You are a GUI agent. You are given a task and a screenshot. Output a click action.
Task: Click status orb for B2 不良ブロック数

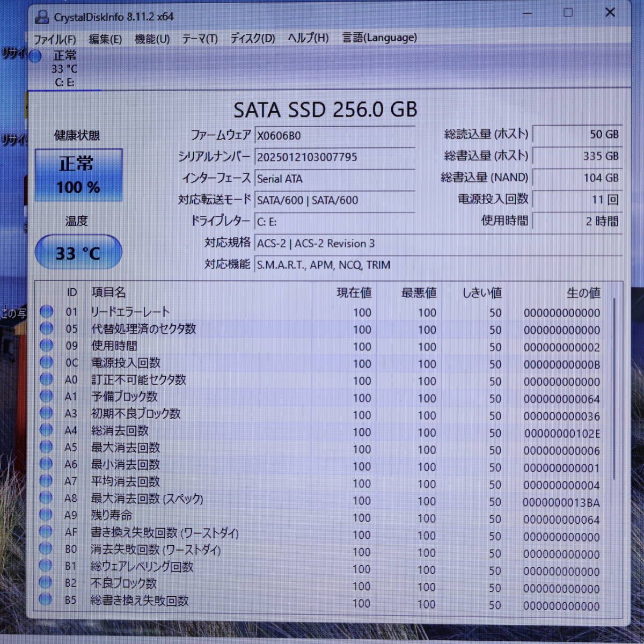point(46,582)
